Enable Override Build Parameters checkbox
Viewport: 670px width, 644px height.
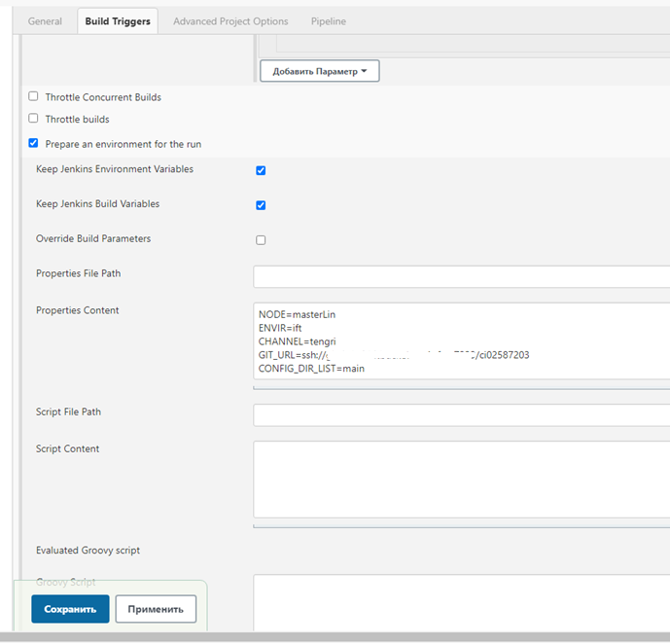(261, 239)
